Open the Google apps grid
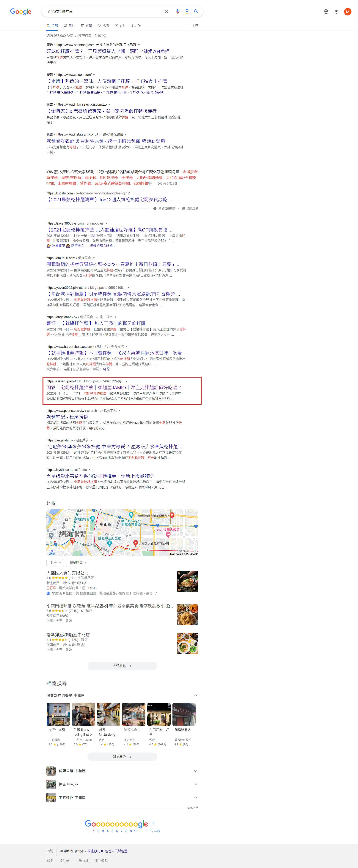The height and width of the screenshot is (868, 358). [x=336, y=12]
